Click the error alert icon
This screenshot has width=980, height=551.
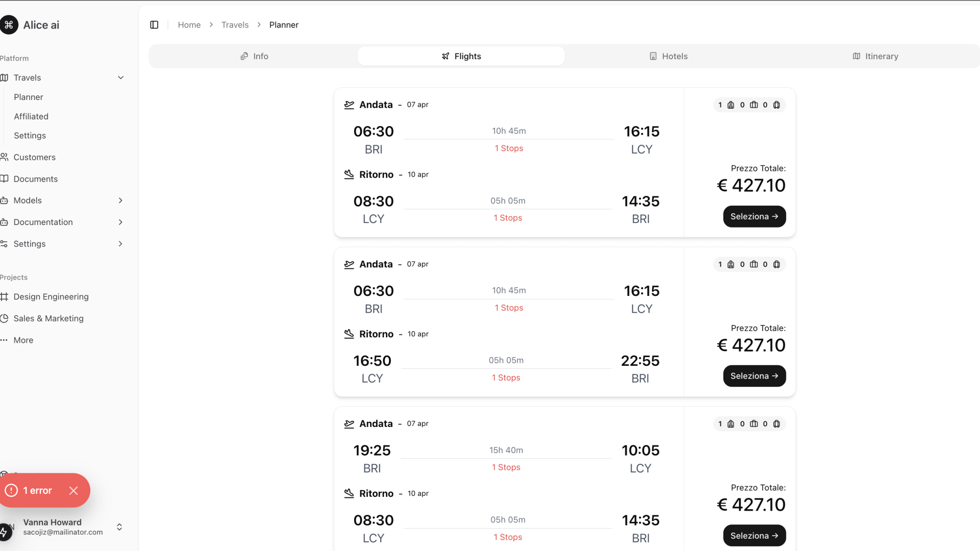11,490
